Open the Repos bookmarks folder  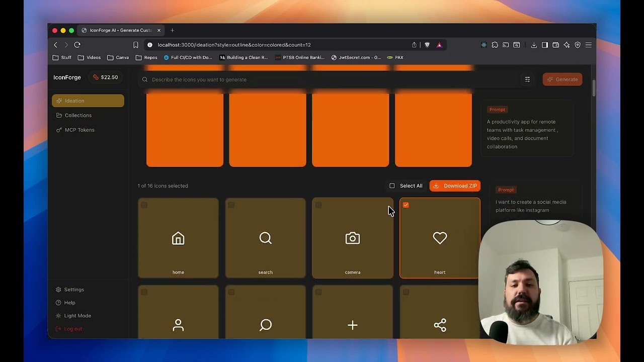point(146,57)
